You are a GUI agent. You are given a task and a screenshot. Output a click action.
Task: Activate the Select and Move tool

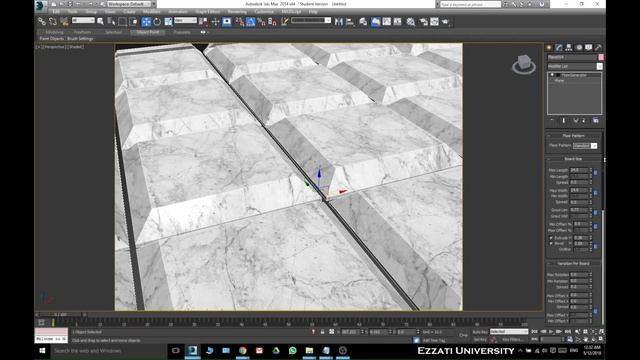coord(146,22)
